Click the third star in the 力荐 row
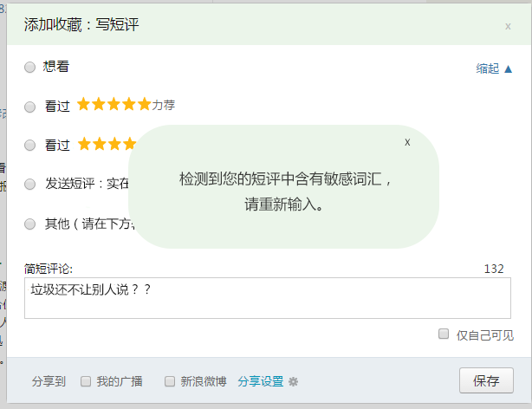This screenshot has height=409, width=532. click(x=114, y=105)
